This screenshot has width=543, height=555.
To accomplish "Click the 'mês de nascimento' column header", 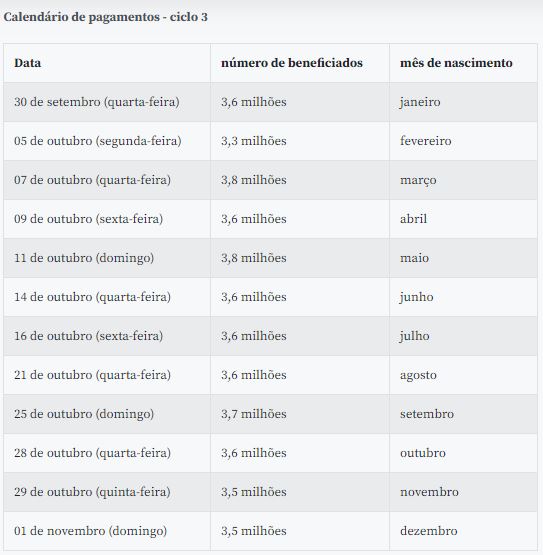I will coord(463,63).
